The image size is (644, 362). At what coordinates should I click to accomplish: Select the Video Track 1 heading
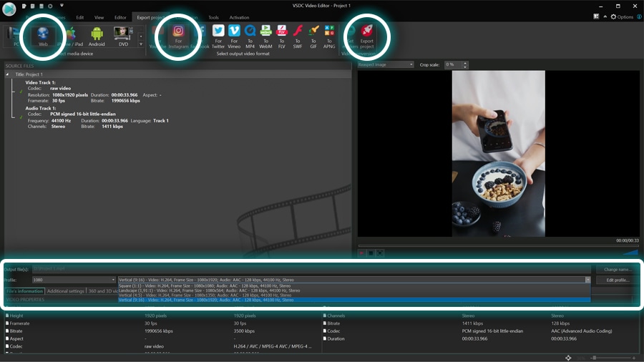click(40, 82)
